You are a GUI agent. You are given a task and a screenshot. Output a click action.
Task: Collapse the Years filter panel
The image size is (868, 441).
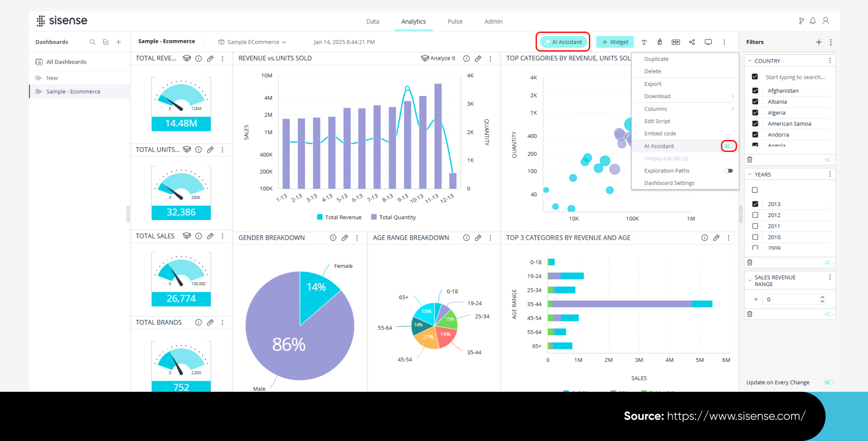click(750, 175)
